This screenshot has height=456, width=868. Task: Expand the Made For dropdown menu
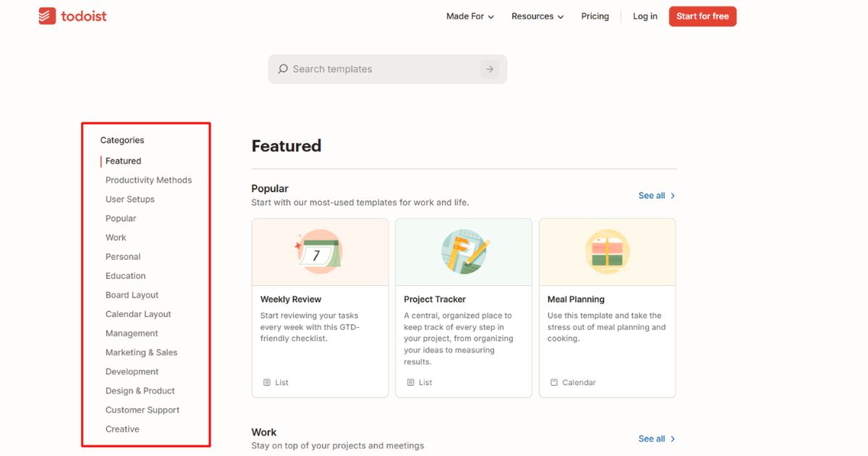[x=470, y=16]
